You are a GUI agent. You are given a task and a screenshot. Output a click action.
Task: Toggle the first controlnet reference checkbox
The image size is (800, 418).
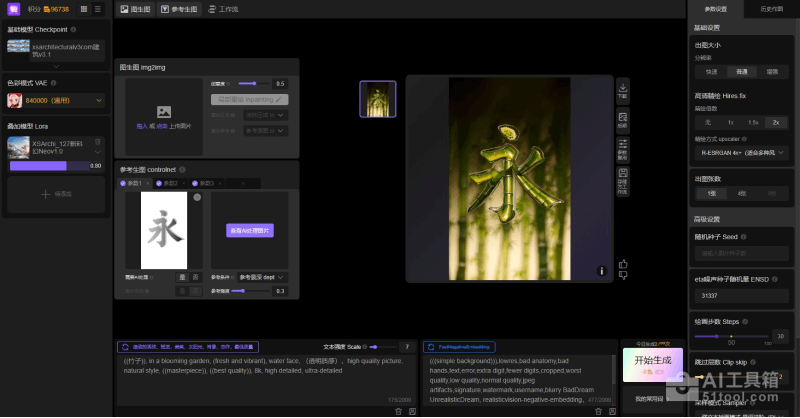pyautogui.click(x=124, y=184)
